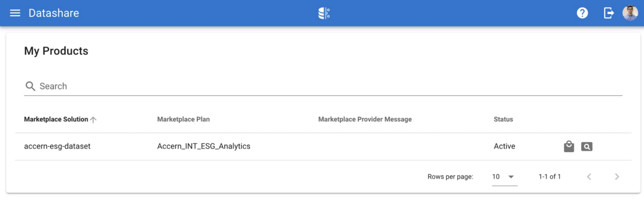The width and height of the screenshot is (644, 207).
Task: Click the Datashare database logo in header
Action: [324, 13]
